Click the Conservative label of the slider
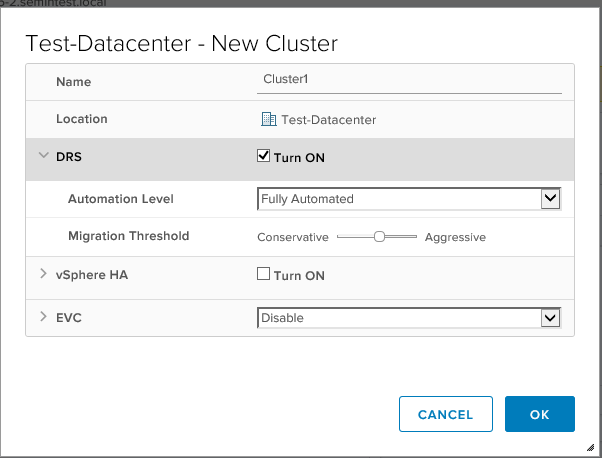The height and width of the screenshot is (458, 602). click(292, 237)
